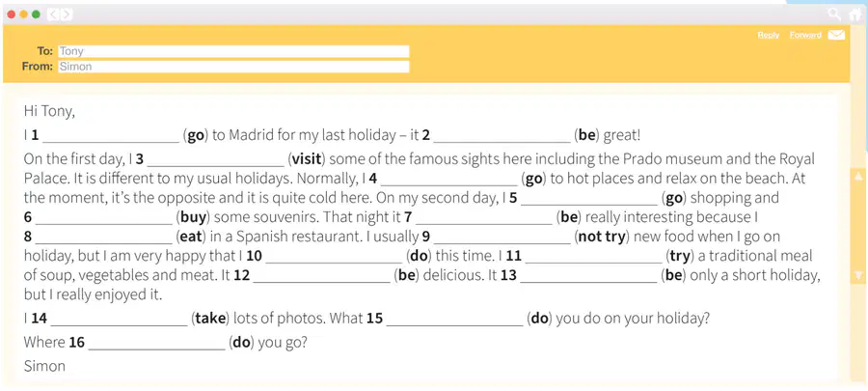Click the green window zoom button

[36, 14]
